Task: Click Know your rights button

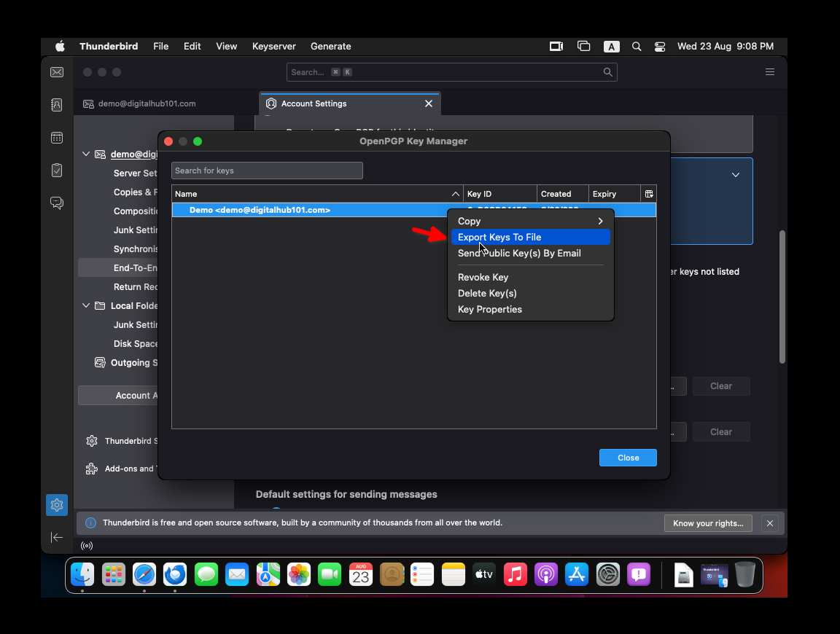Action: [708, 523]
